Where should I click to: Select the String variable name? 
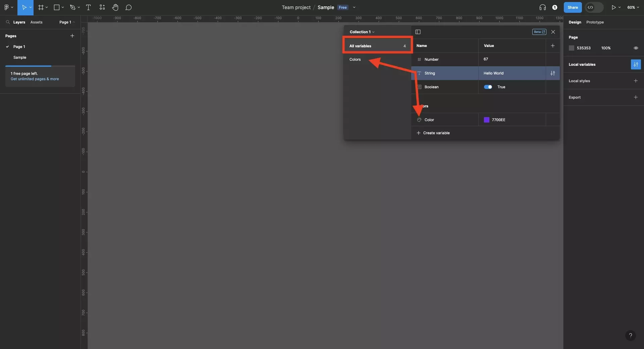(430, 73)
